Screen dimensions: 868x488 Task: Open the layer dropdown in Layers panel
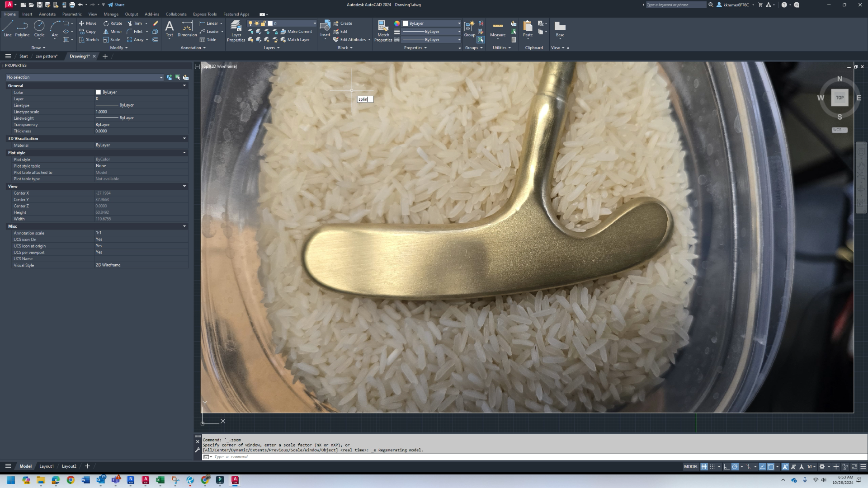[x=315, y=23]
